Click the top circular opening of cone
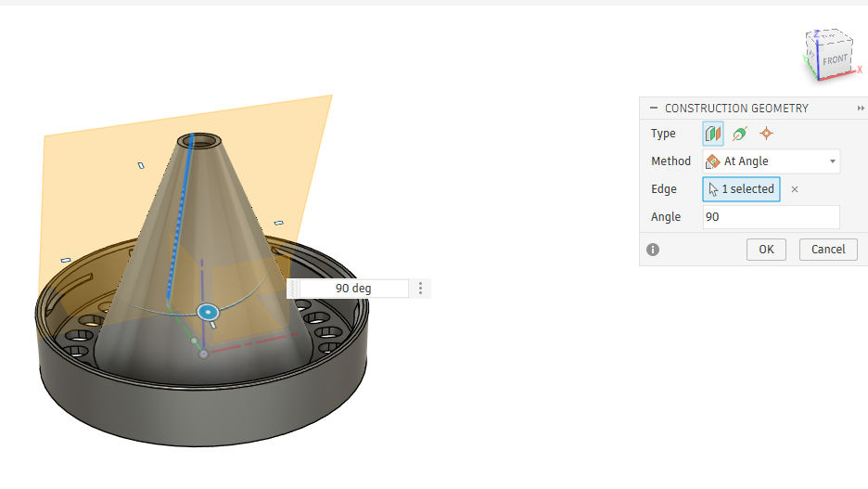868x489 pixels. point(199,140)
